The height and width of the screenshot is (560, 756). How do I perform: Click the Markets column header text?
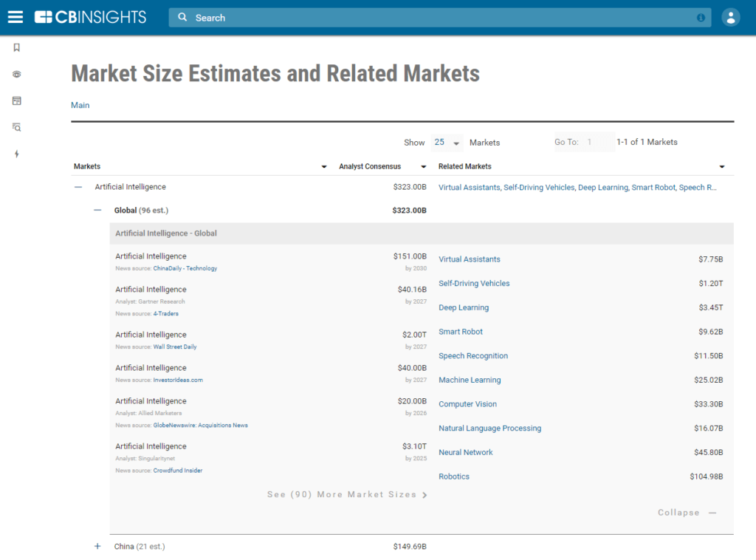87,166
